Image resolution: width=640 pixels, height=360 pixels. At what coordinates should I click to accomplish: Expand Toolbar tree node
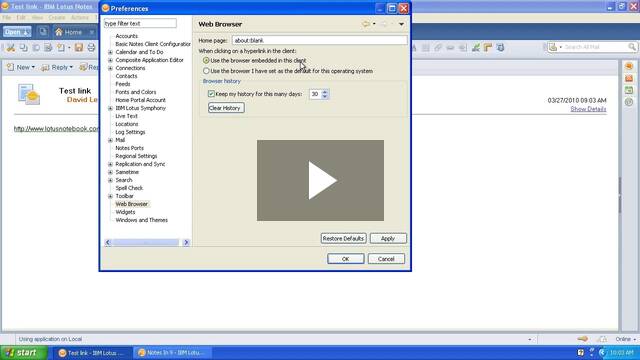[x=110, y=196]
